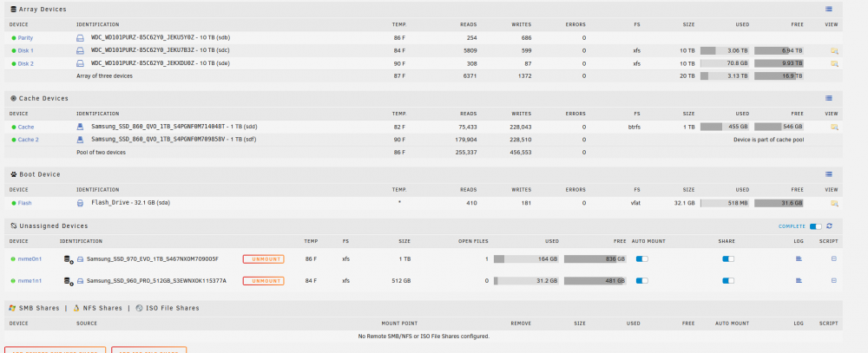868x353 pixels.
Task: Open the Disk 2 device link
Action: (x=26, y=63)
